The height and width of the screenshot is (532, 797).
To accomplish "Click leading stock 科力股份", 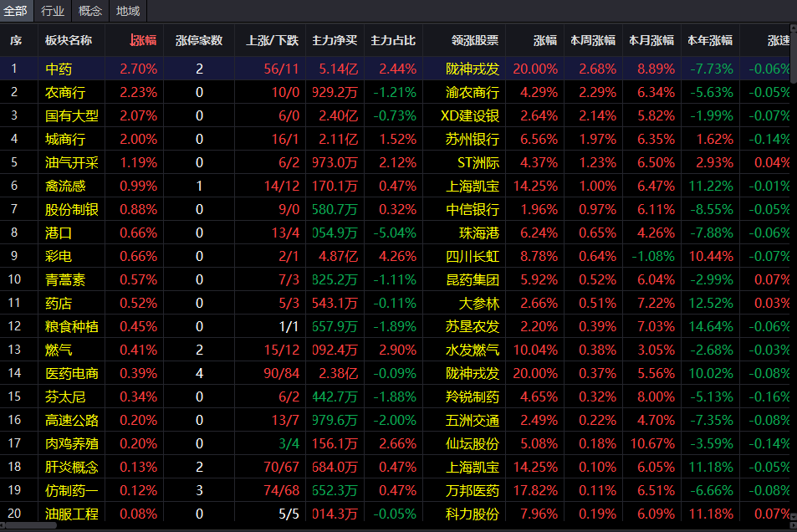I will [473, 514].
